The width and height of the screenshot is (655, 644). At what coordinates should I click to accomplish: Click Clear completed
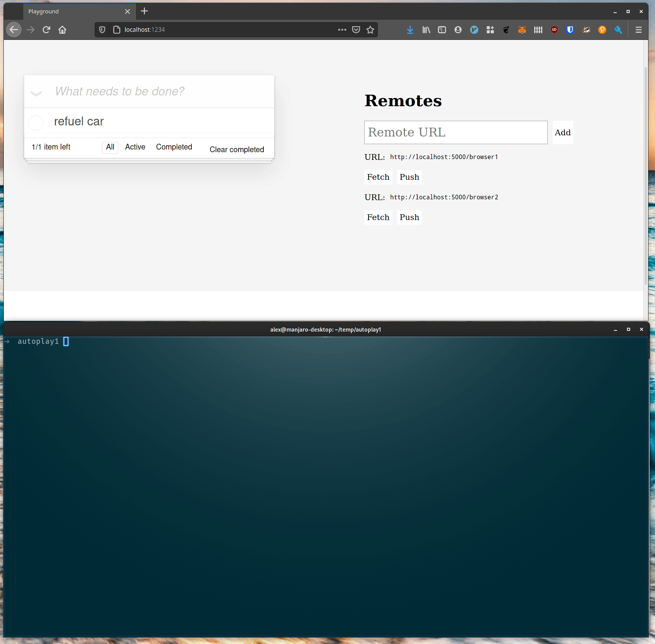tap(237, 149)
